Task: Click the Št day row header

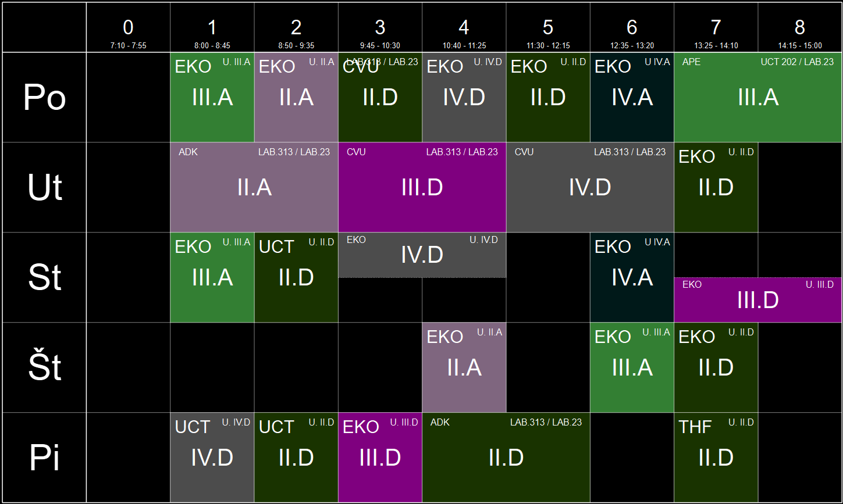Action: tap(45, 368)
